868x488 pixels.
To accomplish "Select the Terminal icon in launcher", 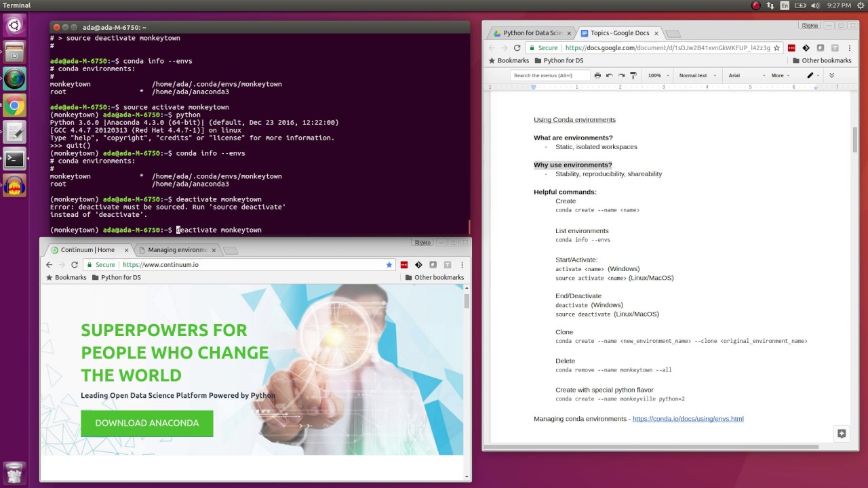I will click(x=14, y=159).
